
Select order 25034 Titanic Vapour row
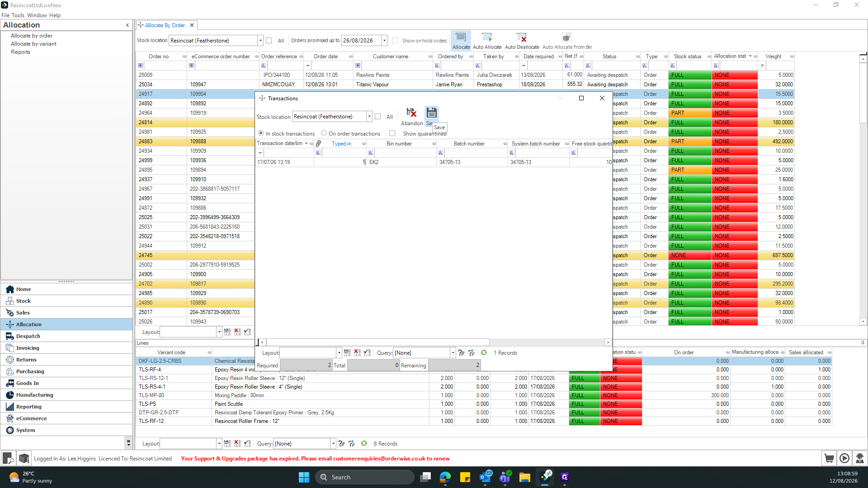coord(465,84)
